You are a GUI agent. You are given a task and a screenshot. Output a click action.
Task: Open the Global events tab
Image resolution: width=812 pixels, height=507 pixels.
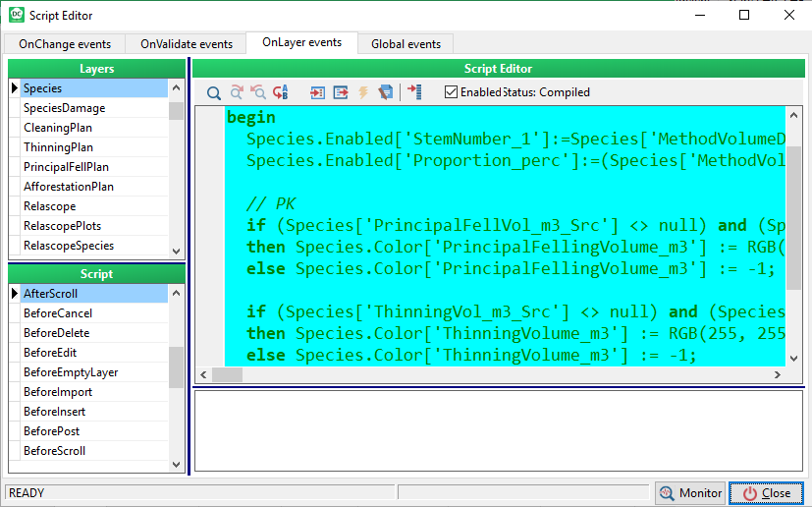click(x=406, y=44)
